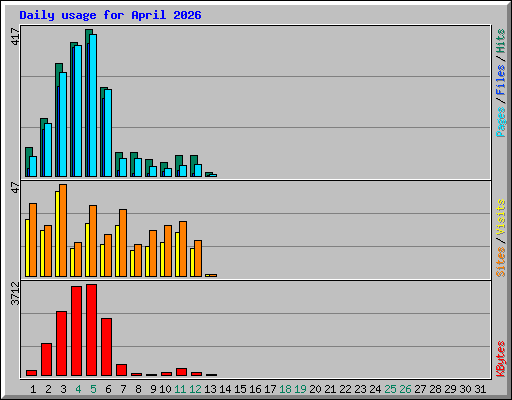Click the red KBytes bar for day 3

62,344
